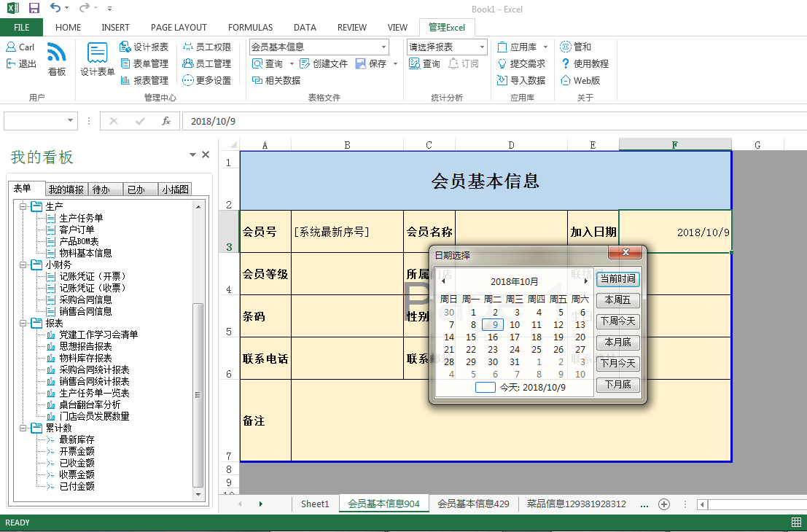Click the 订阅 subscribe bell
The height and width of the screenshot is (532, 807).
[x=463, y=63]
